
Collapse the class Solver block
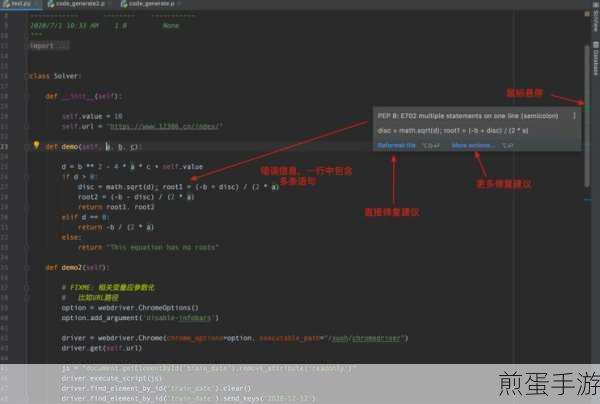click(27, 76)
